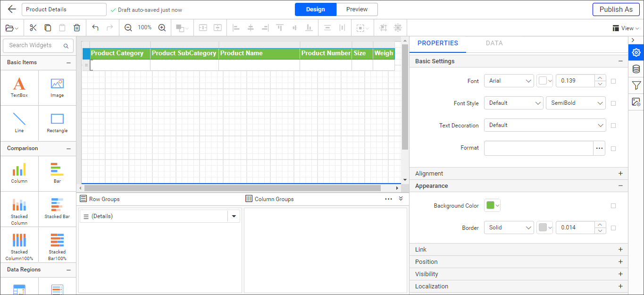Copy the selected item
644x295 pixels.
pos(48,28)
